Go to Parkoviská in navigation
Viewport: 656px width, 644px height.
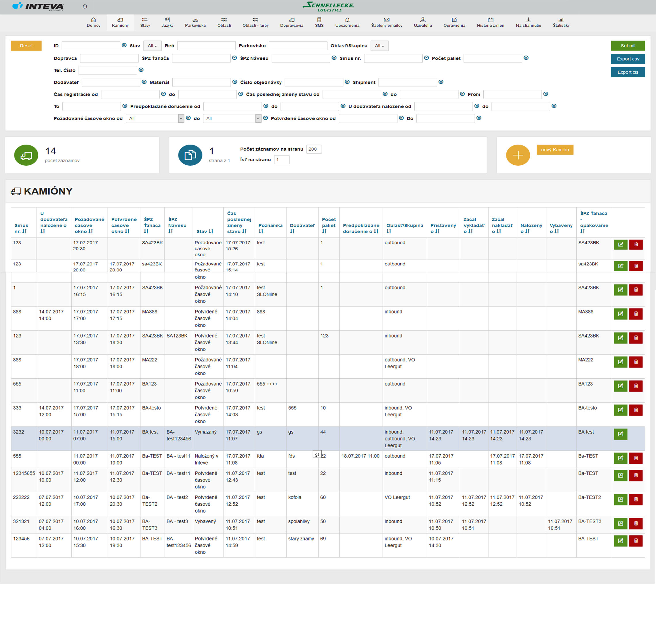(195, 22)
